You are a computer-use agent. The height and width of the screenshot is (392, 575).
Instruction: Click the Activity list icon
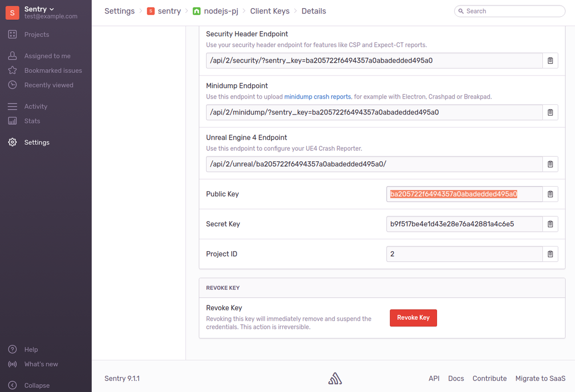tap(13, 106)
